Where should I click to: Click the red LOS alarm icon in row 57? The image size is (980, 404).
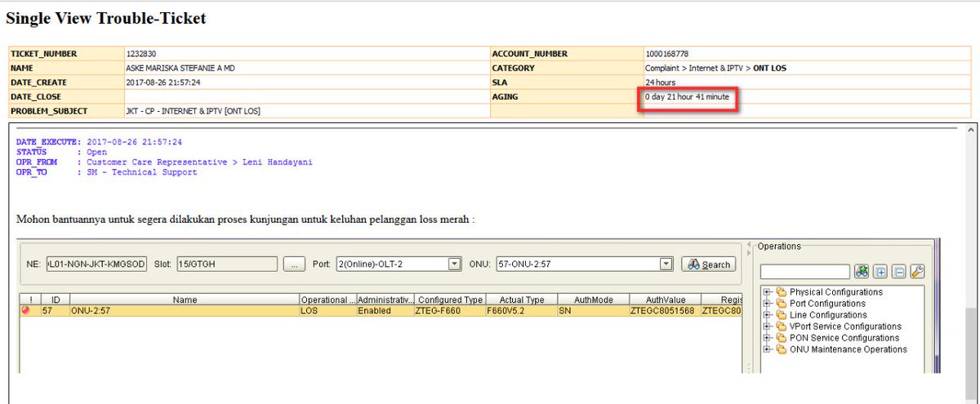pyautogui.click(x=27, y=311)
